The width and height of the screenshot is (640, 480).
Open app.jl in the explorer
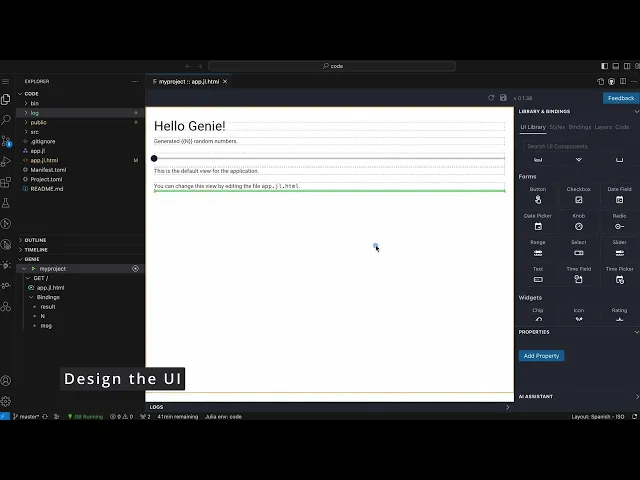coord(38,151)
